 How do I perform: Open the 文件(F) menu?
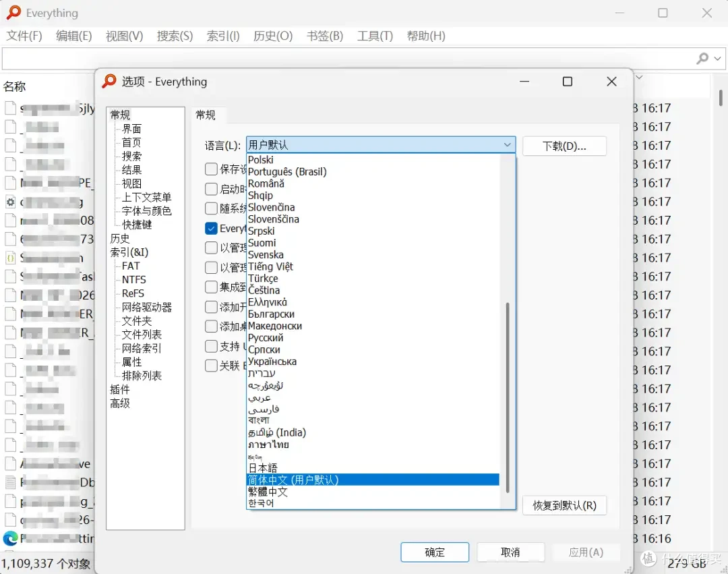pos(24,36)
